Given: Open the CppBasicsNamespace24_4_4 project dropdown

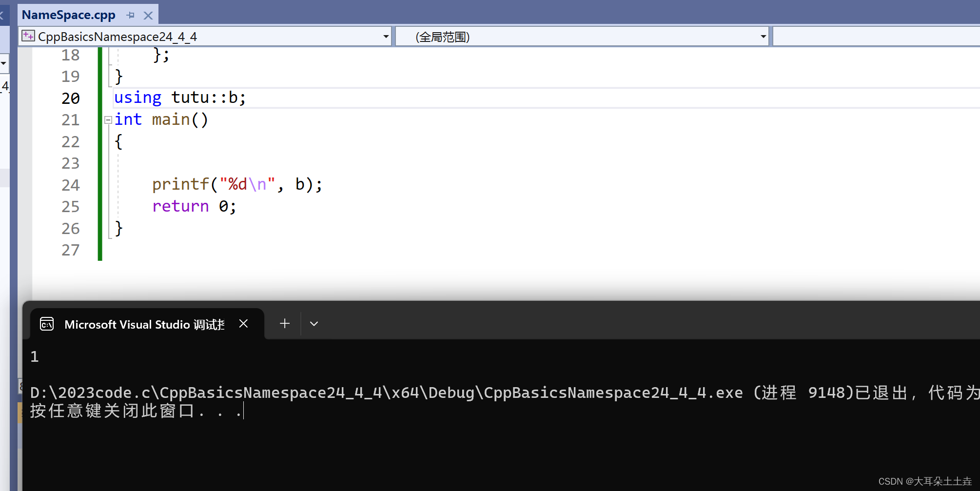Looking at the screenshot, I should click(386, 37).
